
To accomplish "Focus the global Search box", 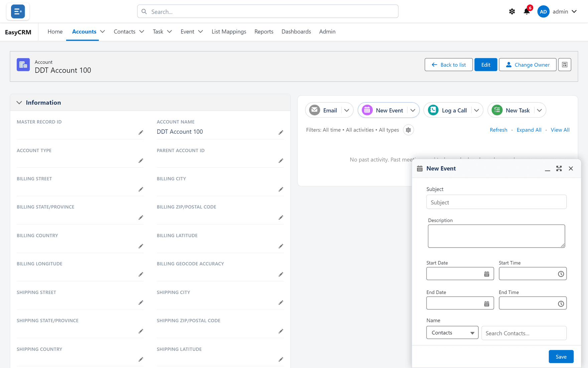I will (268, 11).
